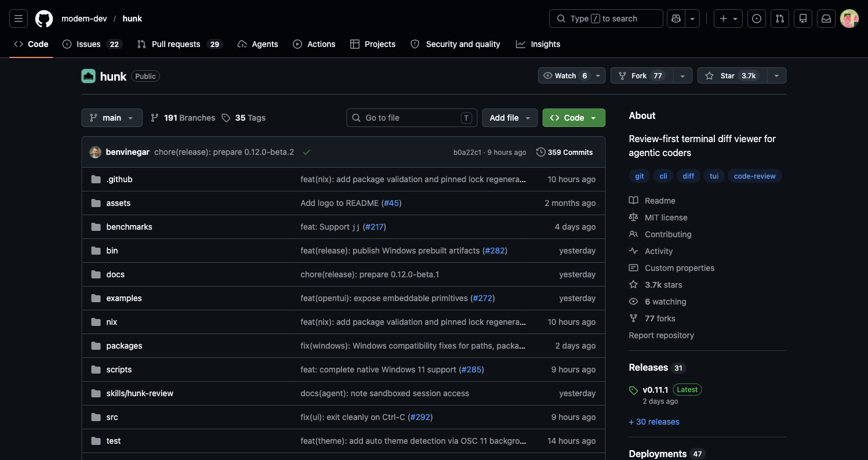Click the code-review topic tag
The image size is (868, 460).
point(755,176)
